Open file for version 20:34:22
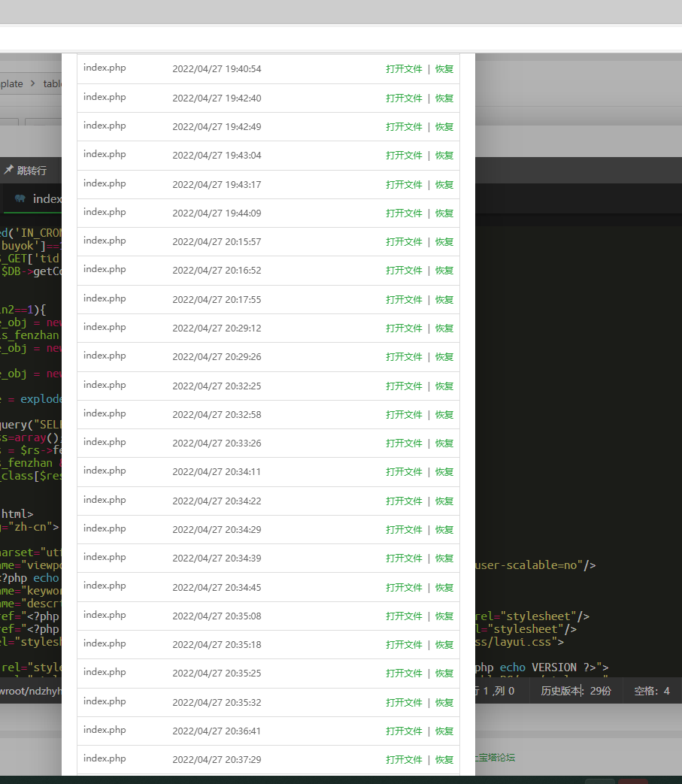Viewport: 682px width, 784px height. click(x=404, y=501)
